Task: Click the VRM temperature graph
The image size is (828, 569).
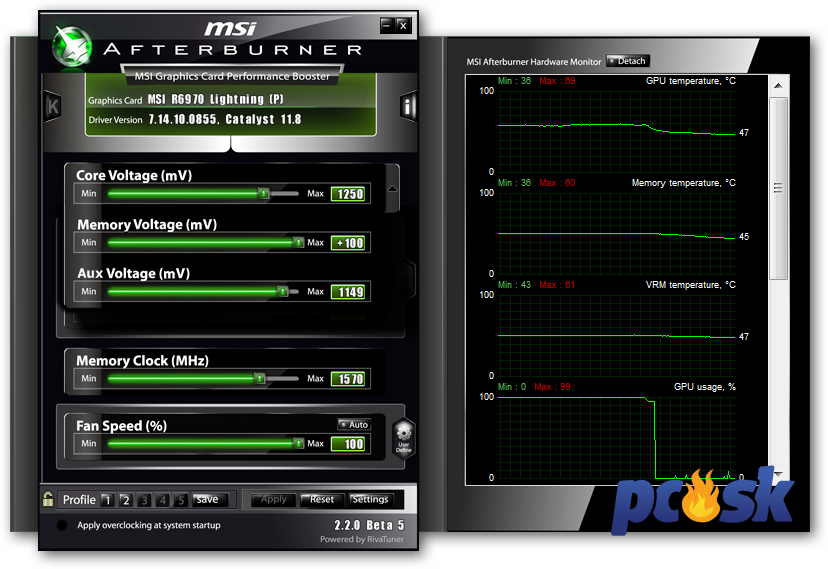Action: coord(617,335)
